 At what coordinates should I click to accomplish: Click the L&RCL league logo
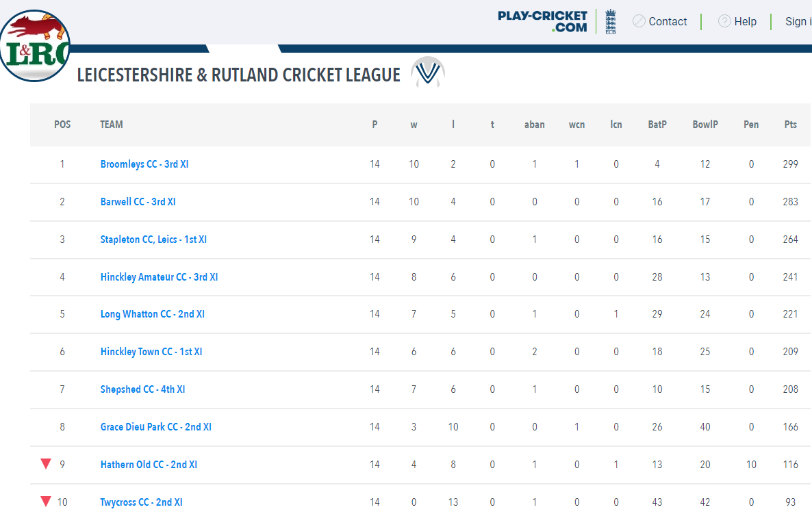click(35, 46)
